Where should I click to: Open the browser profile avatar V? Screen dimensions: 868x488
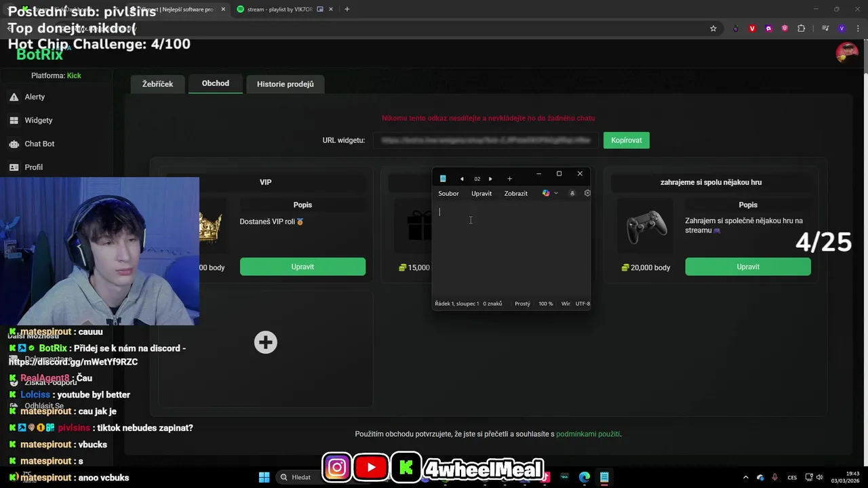[x=842, y=28]
